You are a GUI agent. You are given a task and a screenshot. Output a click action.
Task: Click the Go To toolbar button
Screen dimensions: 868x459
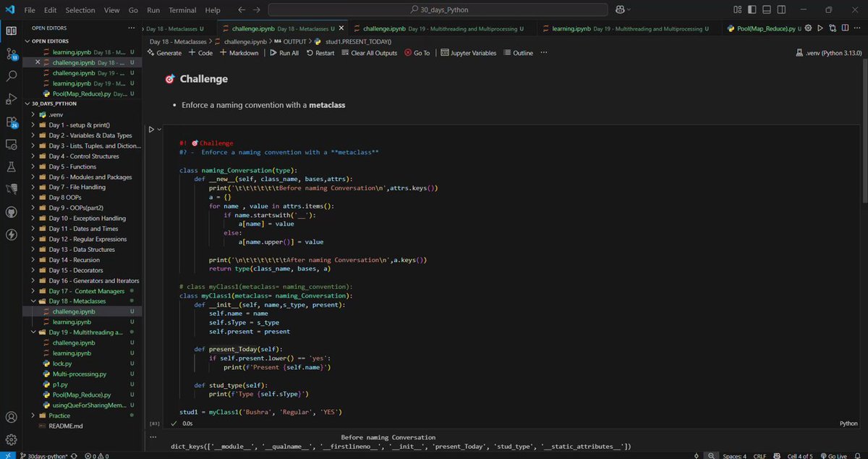417,53
